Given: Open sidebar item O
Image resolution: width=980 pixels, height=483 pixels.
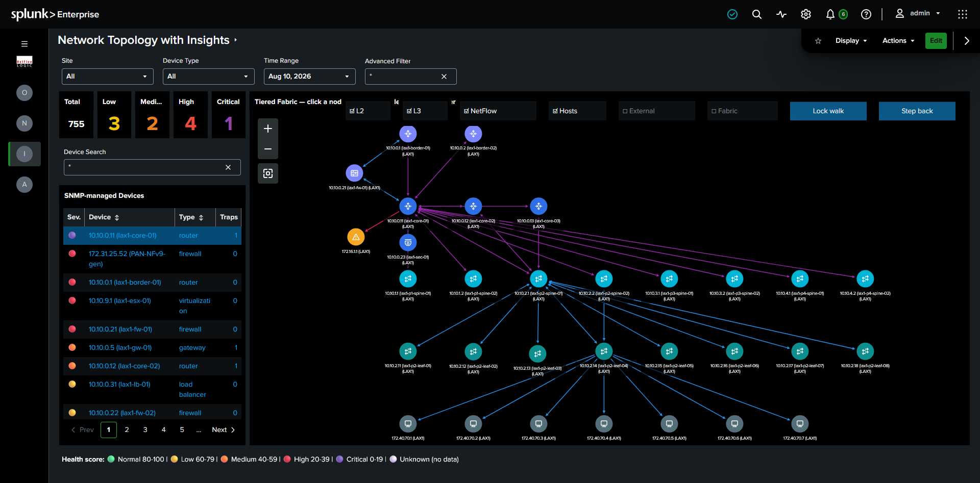Looking at the screenshot, I should 24,93.
